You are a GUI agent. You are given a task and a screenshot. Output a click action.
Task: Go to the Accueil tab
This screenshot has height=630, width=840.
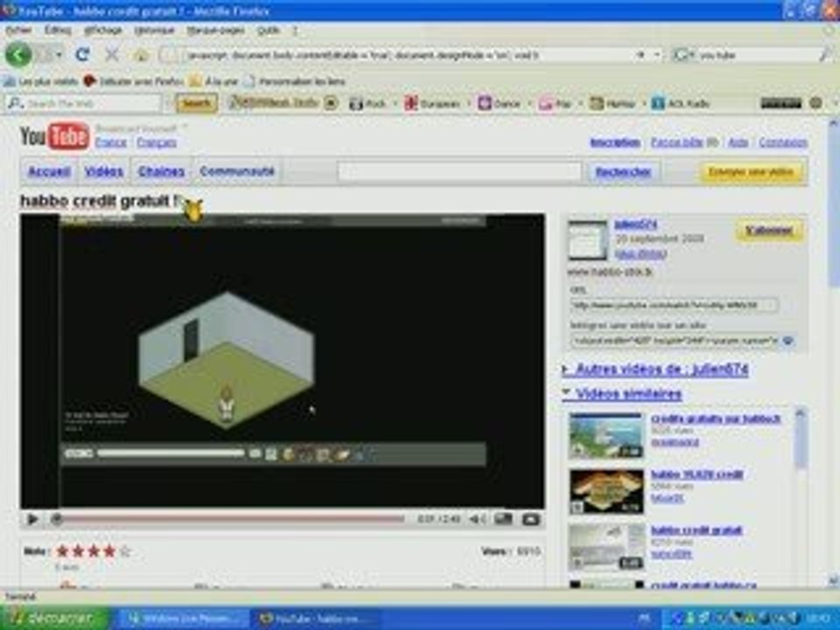point(49,171)
